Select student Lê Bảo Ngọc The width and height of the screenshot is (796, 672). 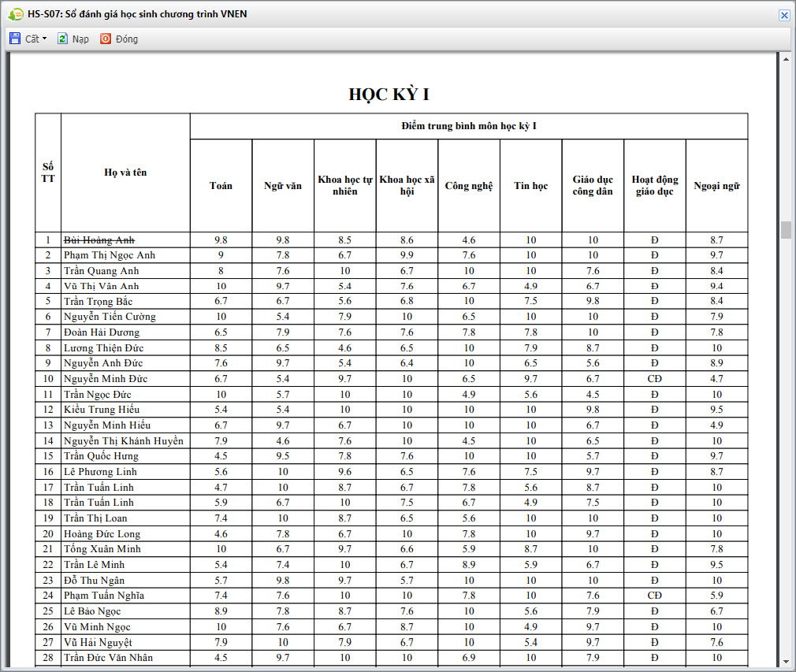[x=92, y=611]
